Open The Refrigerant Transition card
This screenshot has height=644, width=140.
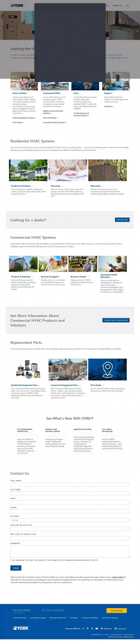click(x=27, y=441)
